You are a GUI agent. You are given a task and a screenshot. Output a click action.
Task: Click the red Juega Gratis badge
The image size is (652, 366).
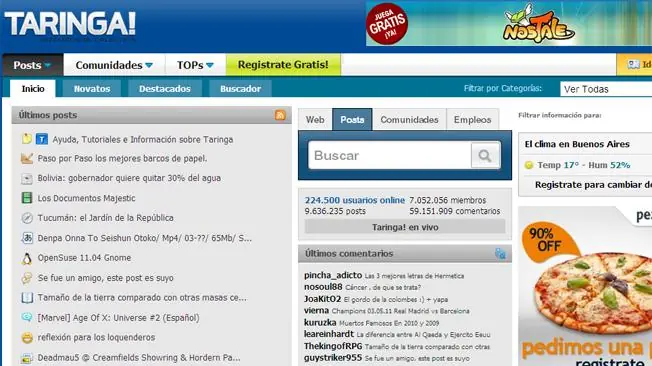pos(387,24)
